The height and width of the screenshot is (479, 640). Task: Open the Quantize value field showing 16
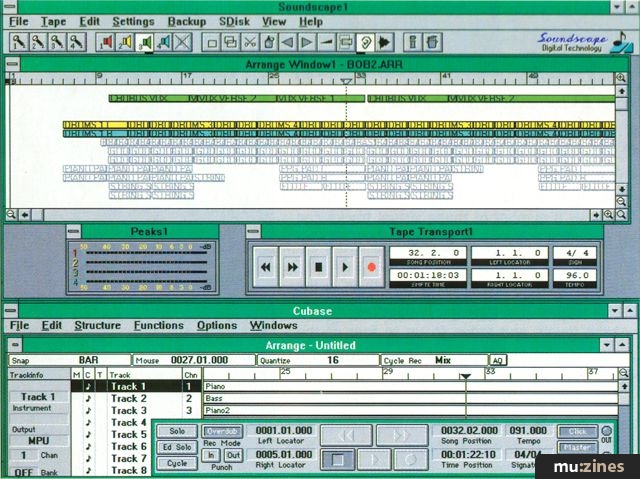pyautogui.click(x=332, y=360)
